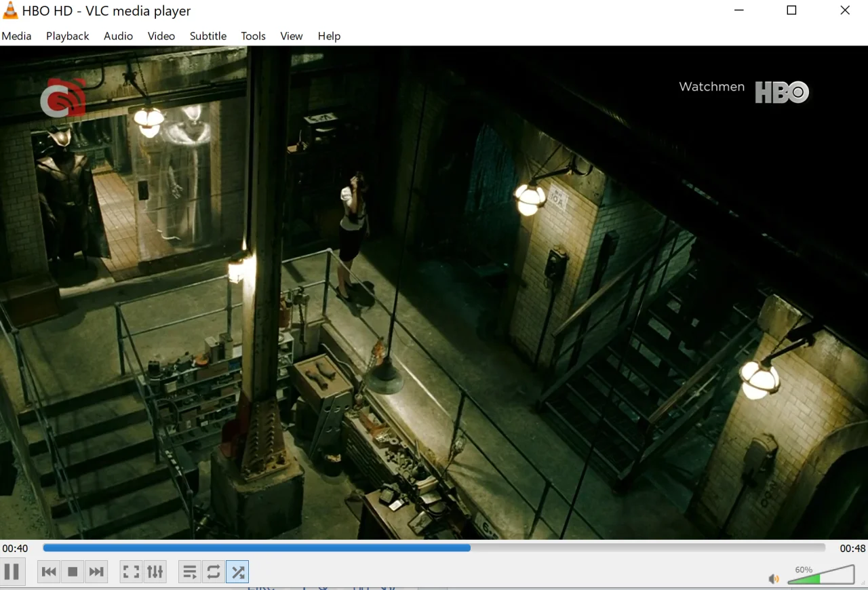This screenshot has width=868, height=590.
Task: Seek within the blue playback progress bar
Action: click(434, 548)
